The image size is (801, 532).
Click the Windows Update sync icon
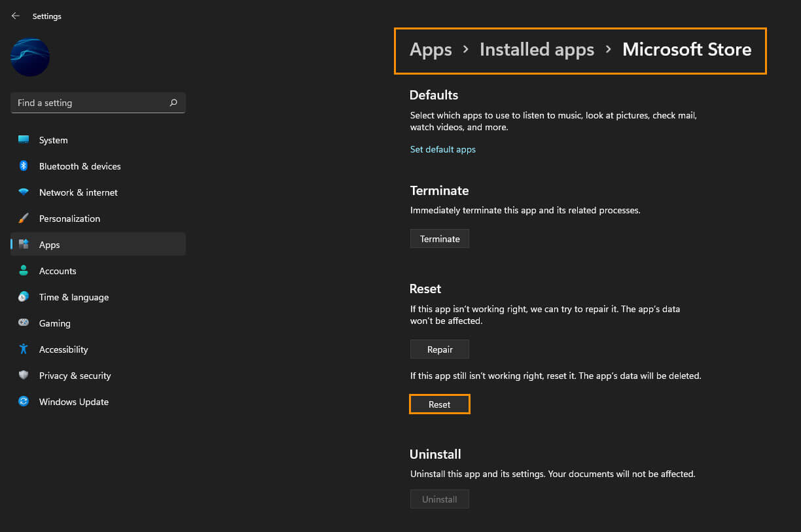[24, 402]
